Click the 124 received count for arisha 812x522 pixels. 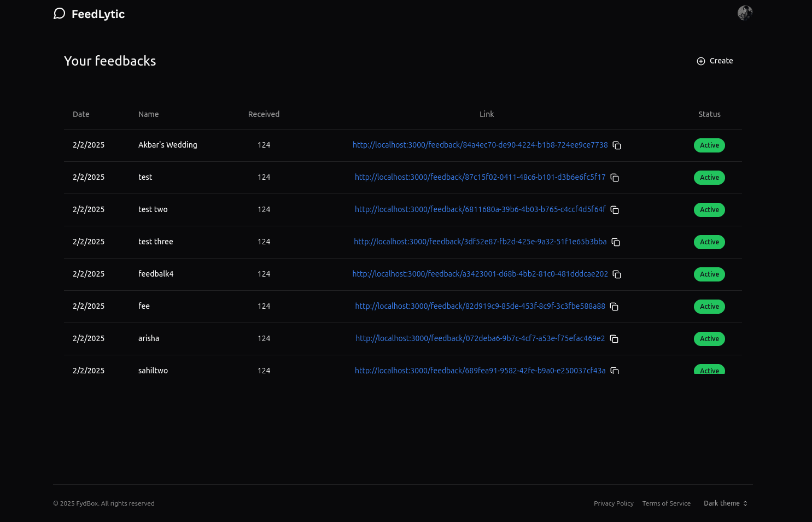(264, 338)
